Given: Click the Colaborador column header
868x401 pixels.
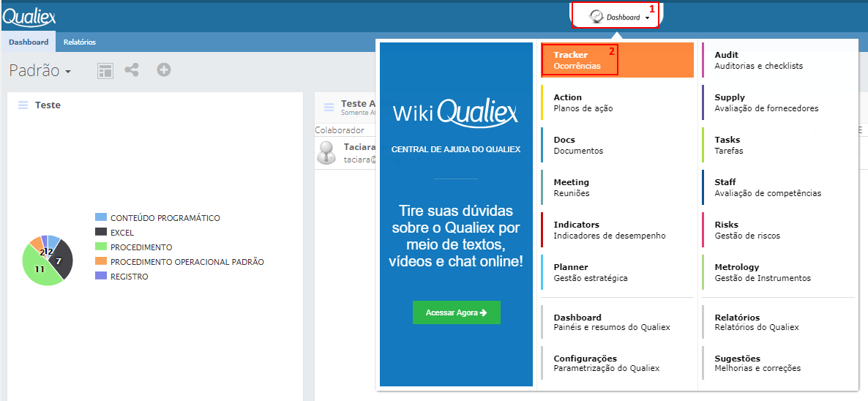Looking at the screenshot, I should pos(340,130).
